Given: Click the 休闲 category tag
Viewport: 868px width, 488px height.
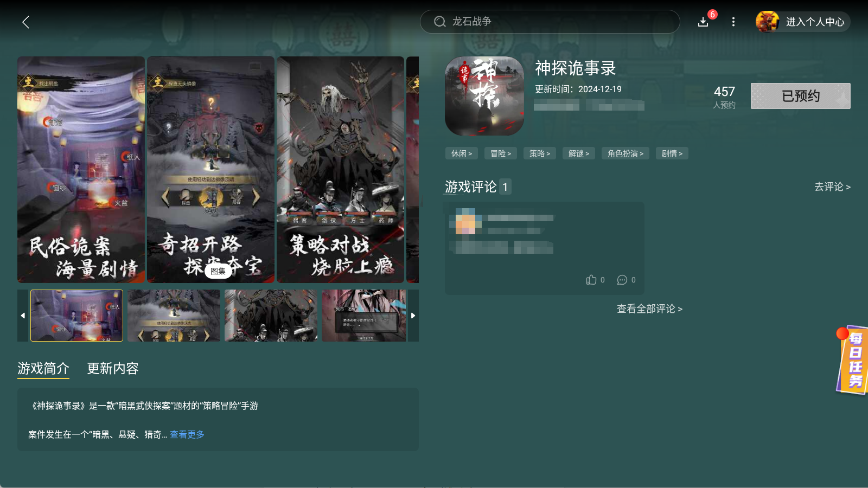Looking at the screenshot, I should click(461, 153).
